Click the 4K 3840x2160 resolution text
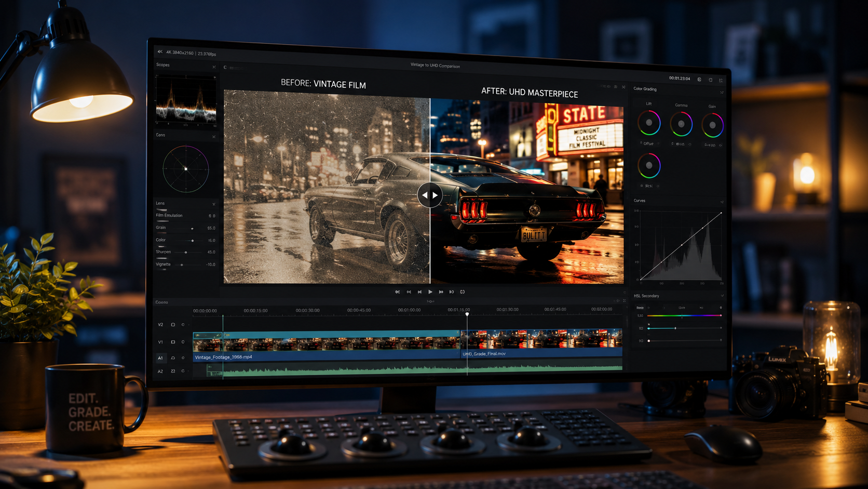Image resolution: width=868 pixels, height=489 pixels. coord(180,52)
